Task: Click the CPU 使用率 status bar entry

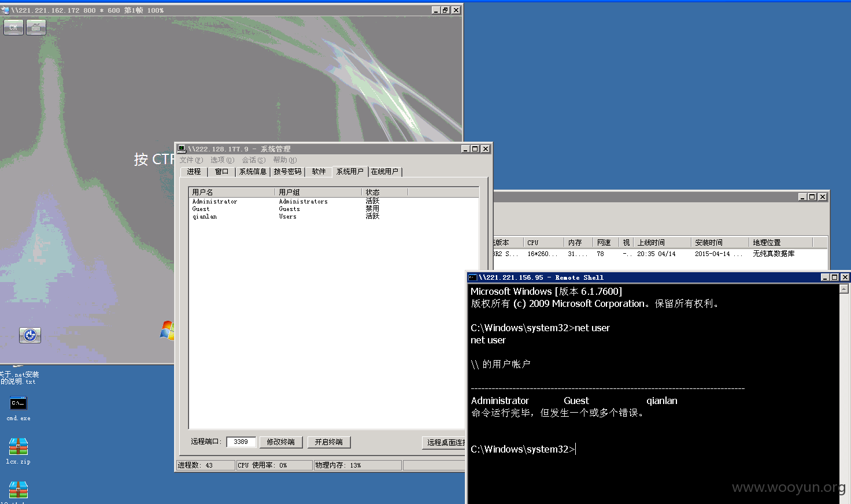Action: tap(275, 465)
